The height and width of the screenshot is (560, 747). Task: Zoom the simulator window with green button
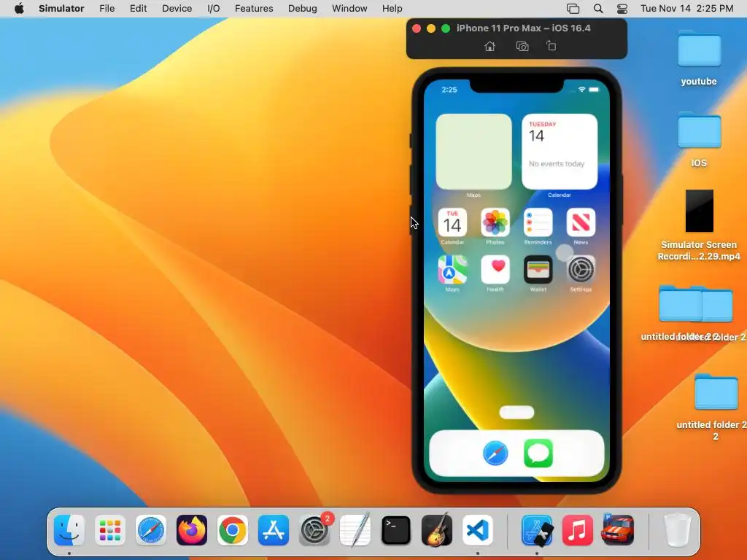[446, 28]
